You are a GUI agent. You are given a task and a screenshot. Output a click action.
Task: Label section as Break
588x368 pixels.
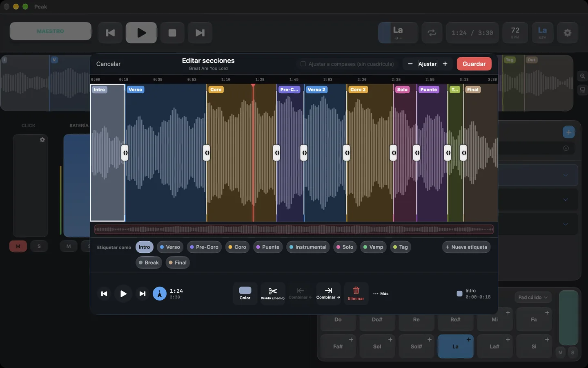pos(149,263)
